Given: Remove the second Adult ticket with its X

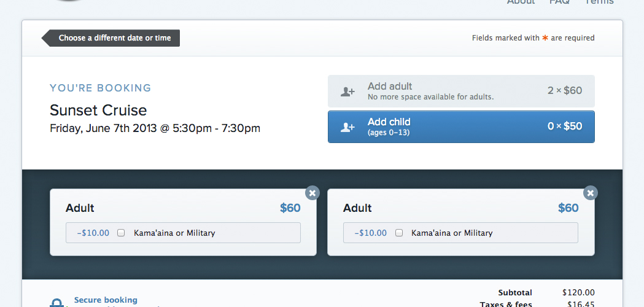Looking at the screenshot, I should pyautogui.click(x=590, y=193).
